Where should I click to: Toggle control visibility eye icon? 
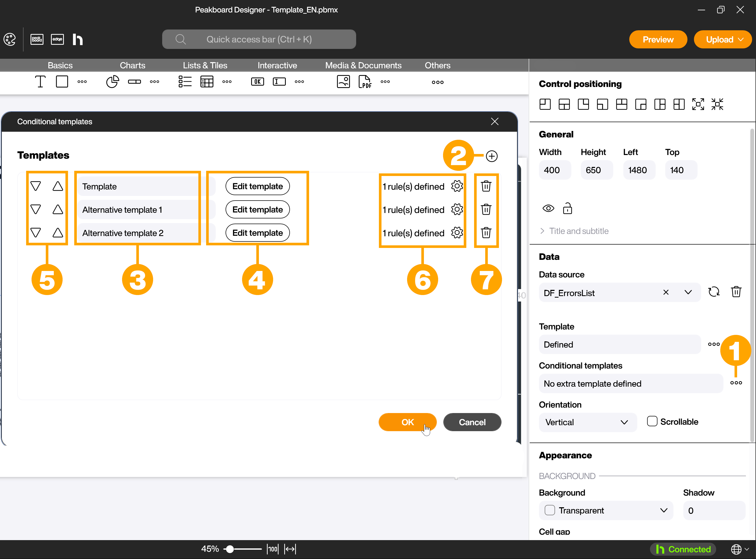[548, 208]
